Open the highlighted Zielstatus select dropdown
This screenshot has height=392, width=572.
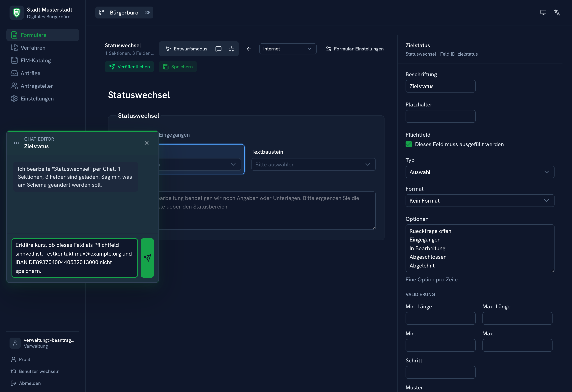click(x=200, y=164)
